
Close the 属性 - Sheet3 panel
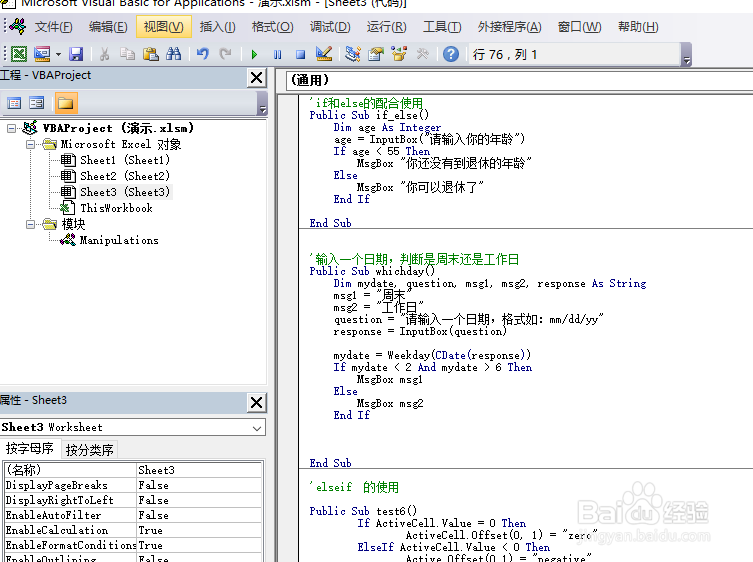[256, 402]
